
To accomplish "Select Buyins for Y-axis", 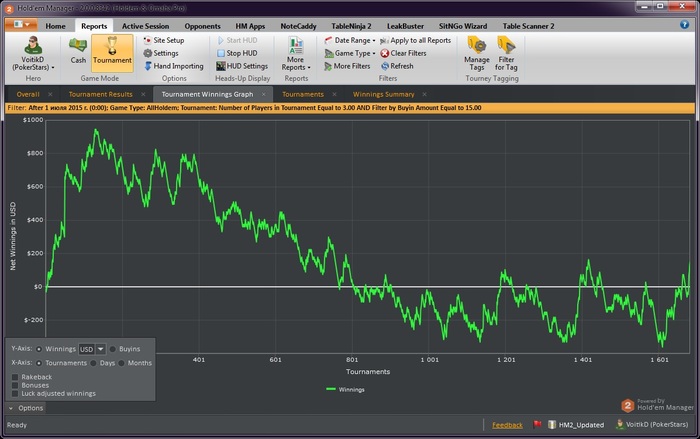I will (112, 349).
